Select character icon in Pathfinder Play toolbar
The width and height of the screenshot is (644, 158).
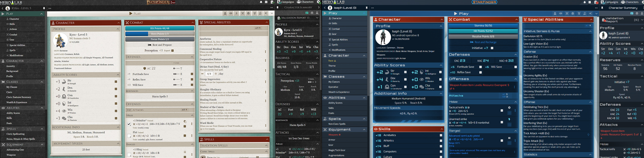pyautogui.click(x=225, y=13)
